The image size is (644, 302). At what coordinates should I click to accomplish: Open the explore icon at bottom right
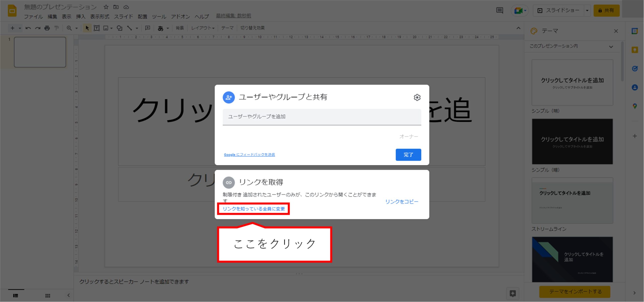coord(513,293)
